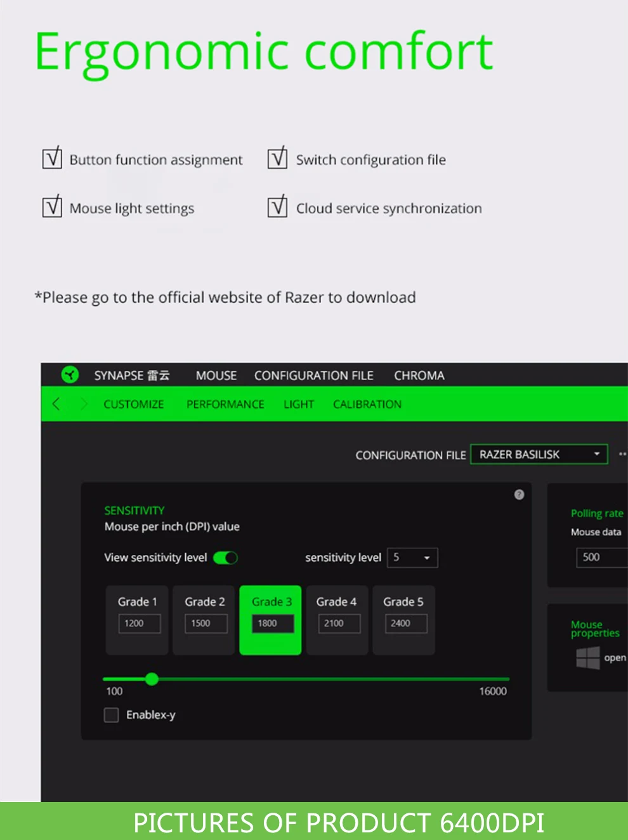Screen dimensions: 628x840
Task: Toggle View sensitivity level switch
Action: click(x=225, y=558)
